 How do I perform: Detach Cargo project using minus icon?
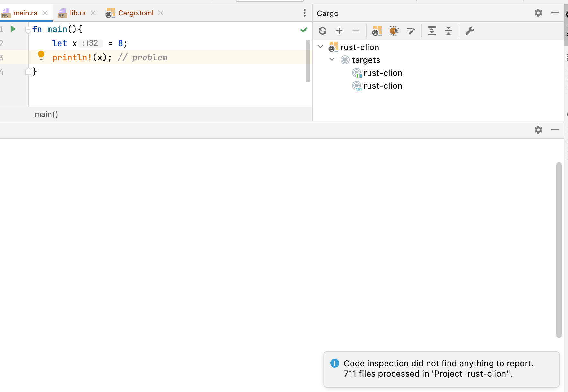[x=356, y=31]
